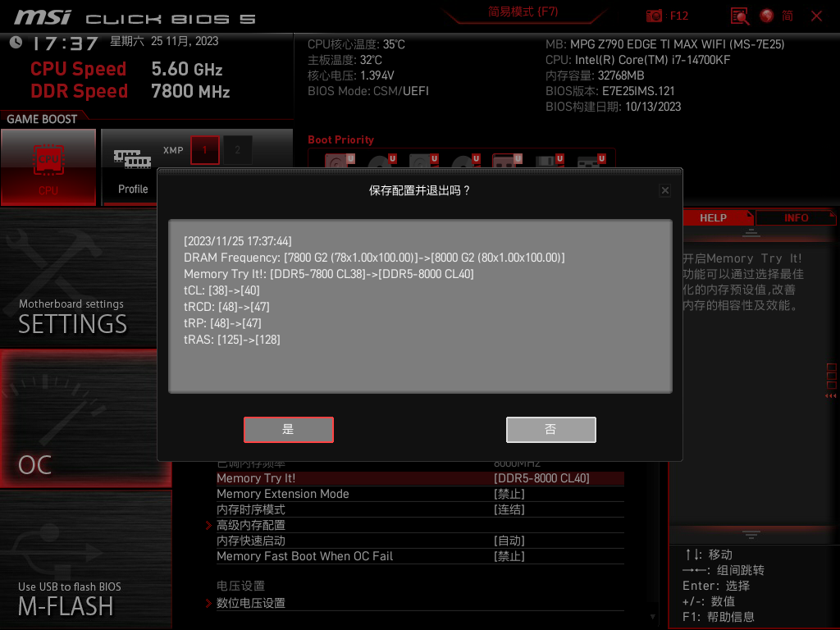Select first boot priority device icon
The image size is (840, 630).
point(340,161)
